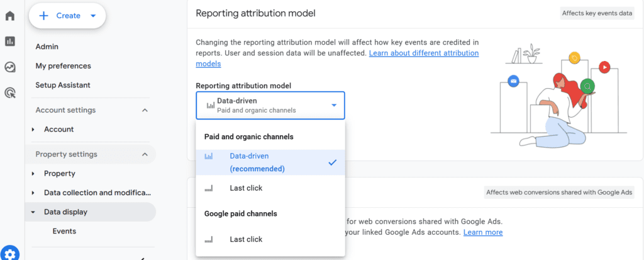Choose Data-driven (recommended) option

point(270,162)
